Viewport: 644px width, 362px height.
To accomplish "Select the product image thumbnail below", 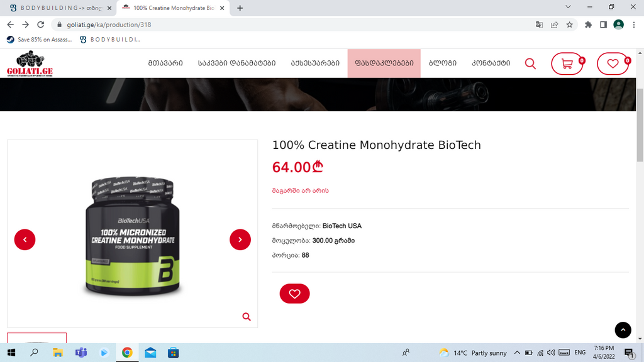I will (x=36, y=337).
